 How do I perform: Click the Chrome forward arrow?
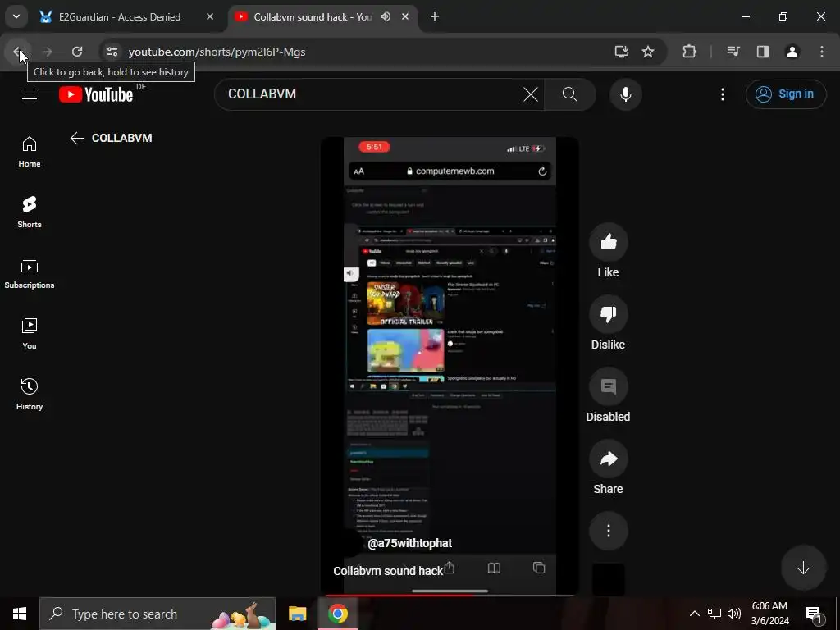pyautogui.click(x=47, y=52)
